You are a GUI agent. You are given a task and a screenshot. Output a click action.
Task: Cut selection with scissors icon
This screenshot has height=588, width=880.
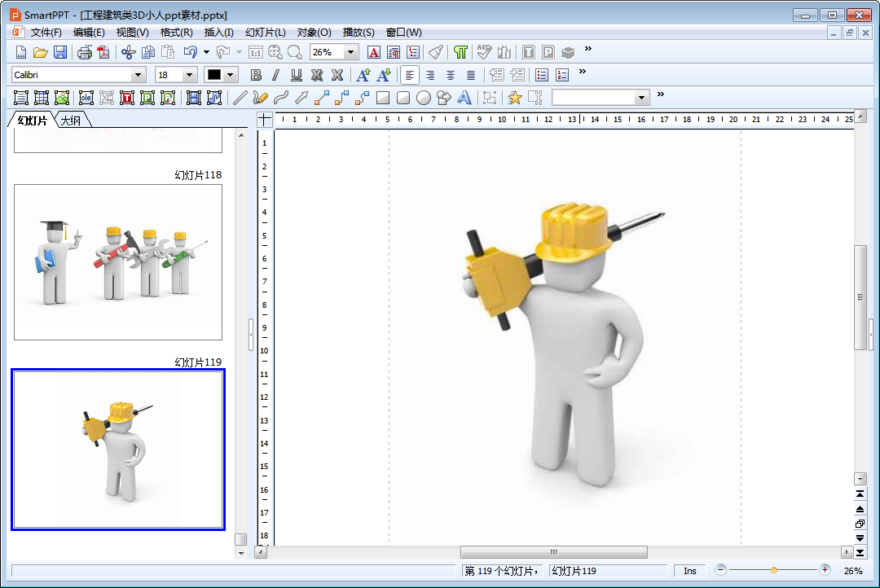pos(129,52)
